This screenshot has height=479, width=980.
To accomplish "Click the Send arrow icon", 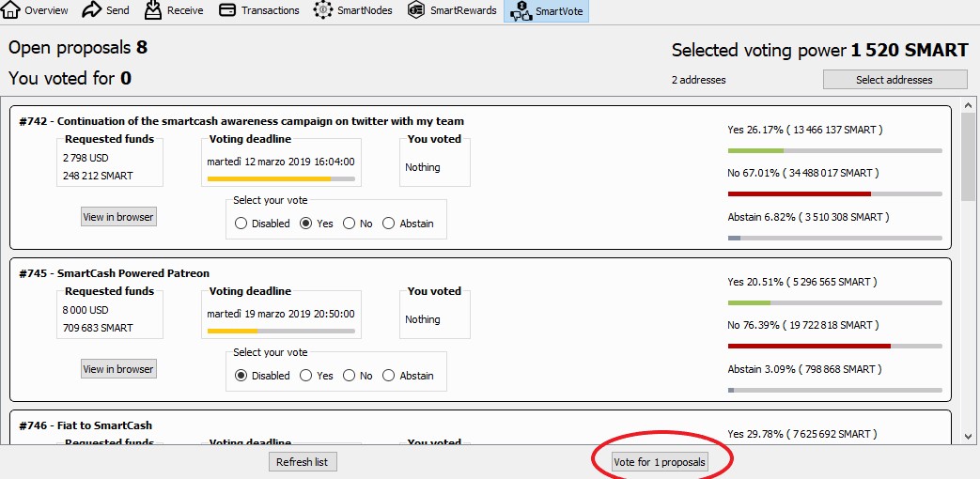I will (92, 10).
